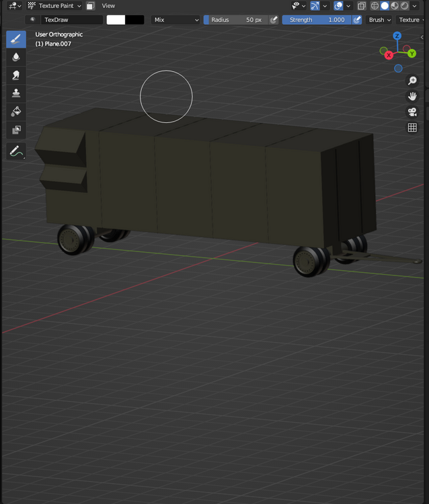Switch to Rendered viewport shading
The height and width of the screenshot is (504, 429).
(405, 6)
